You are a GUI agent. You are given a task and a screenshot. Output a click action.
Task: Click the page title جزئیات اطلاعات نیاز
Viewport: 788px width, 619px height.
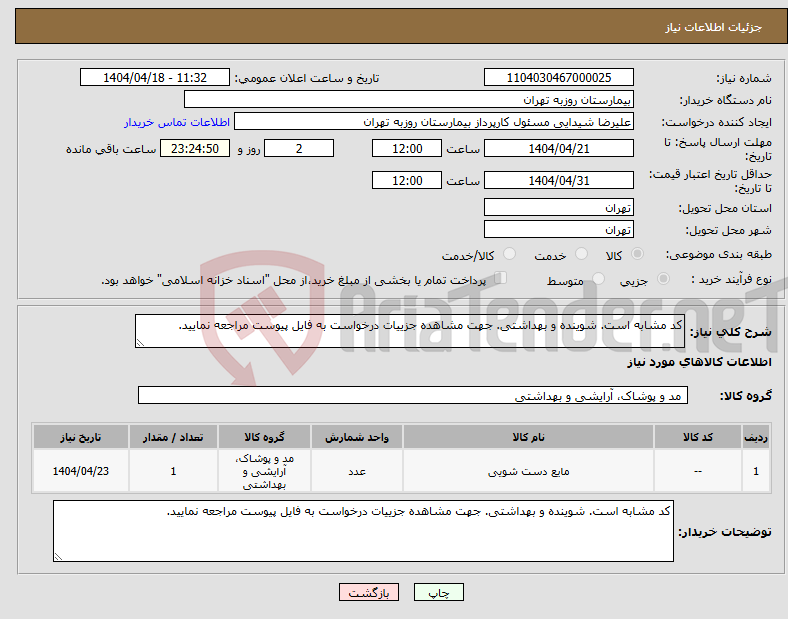714,27
